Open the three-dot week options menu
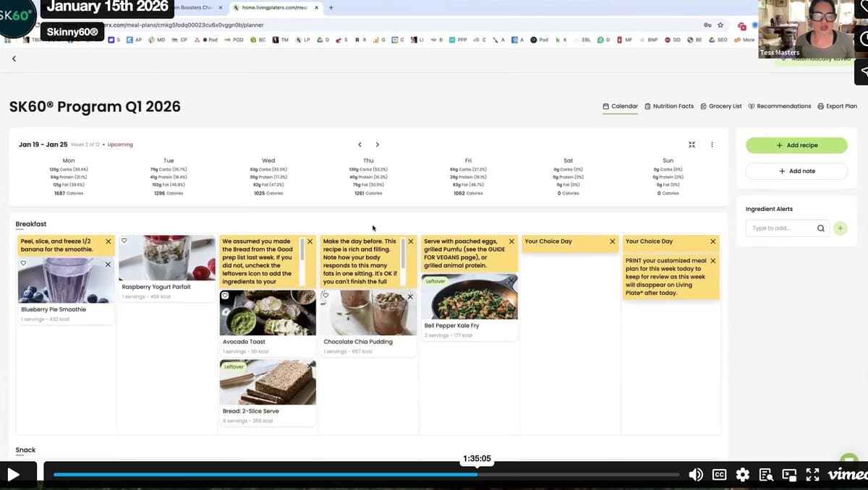 712,145
